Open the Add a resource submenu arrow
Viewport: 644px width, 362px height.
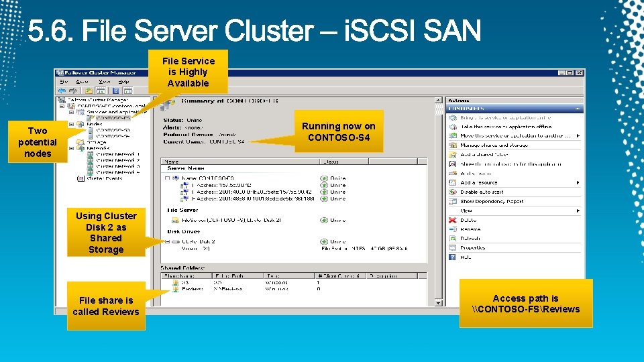578,182
